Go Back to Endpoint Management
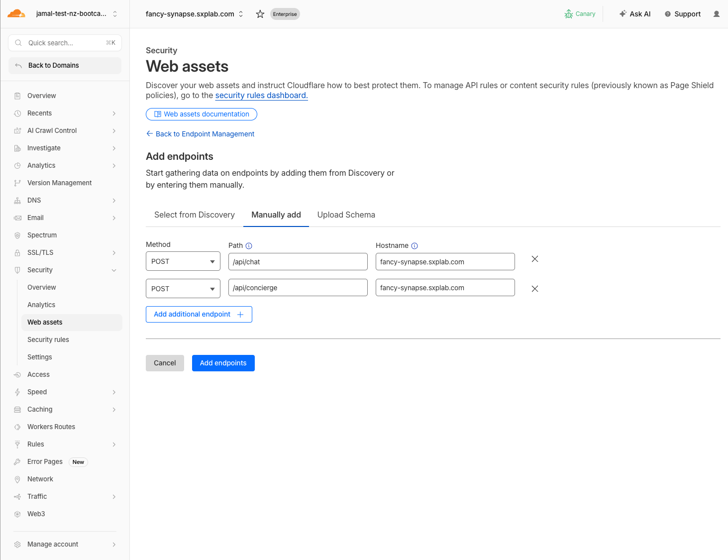The image size is (728, 560). pos(200,134)
